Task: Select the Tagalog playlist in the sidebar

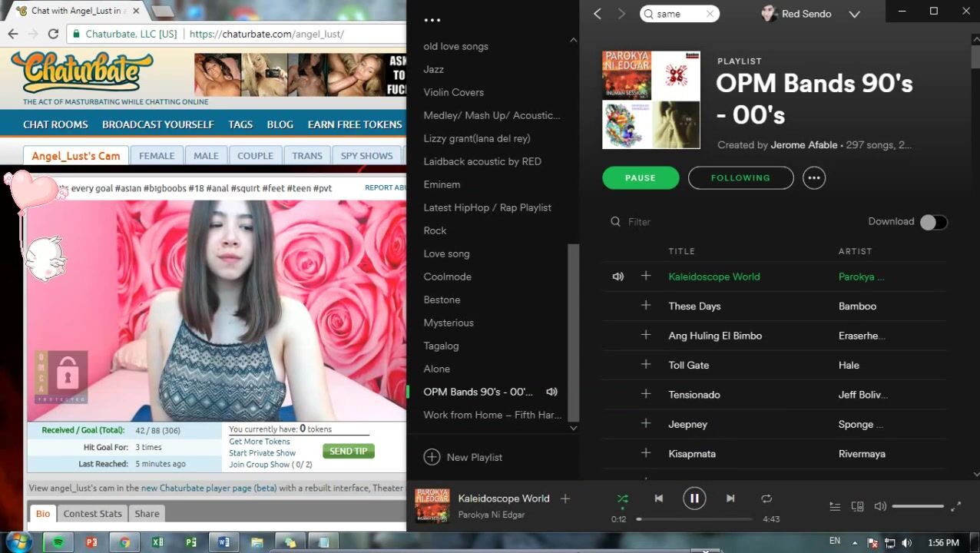Action: coord(441,346)
